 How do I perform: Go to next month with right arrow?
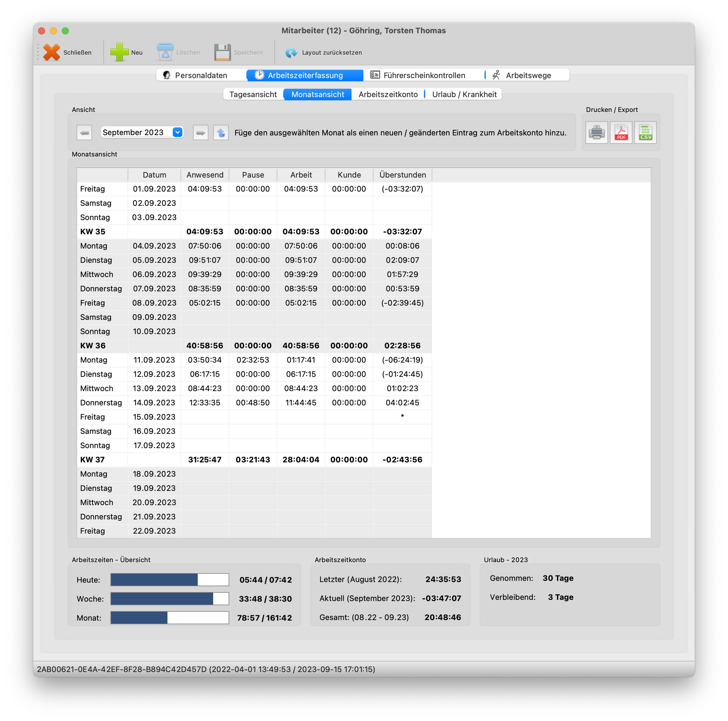tap(200, 133)
